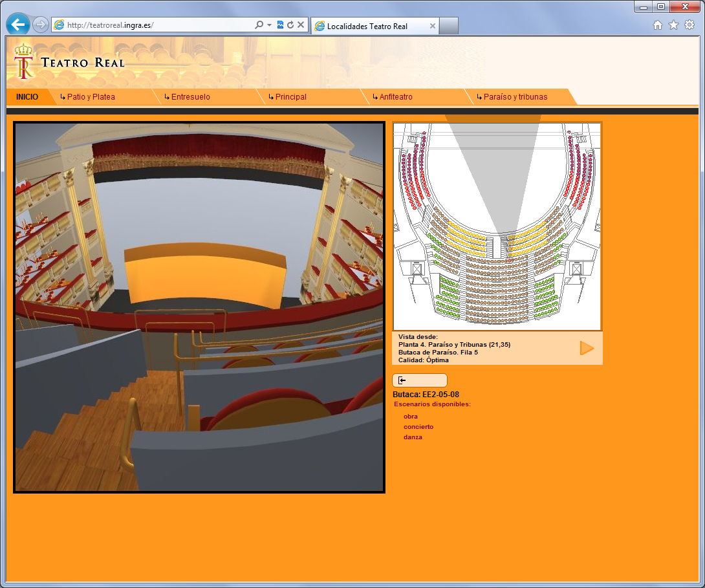Expand the address bar search dropdown arrow
Image resolution: width=705 pixels, height=588 pixels.
click(x=269, y=25)
